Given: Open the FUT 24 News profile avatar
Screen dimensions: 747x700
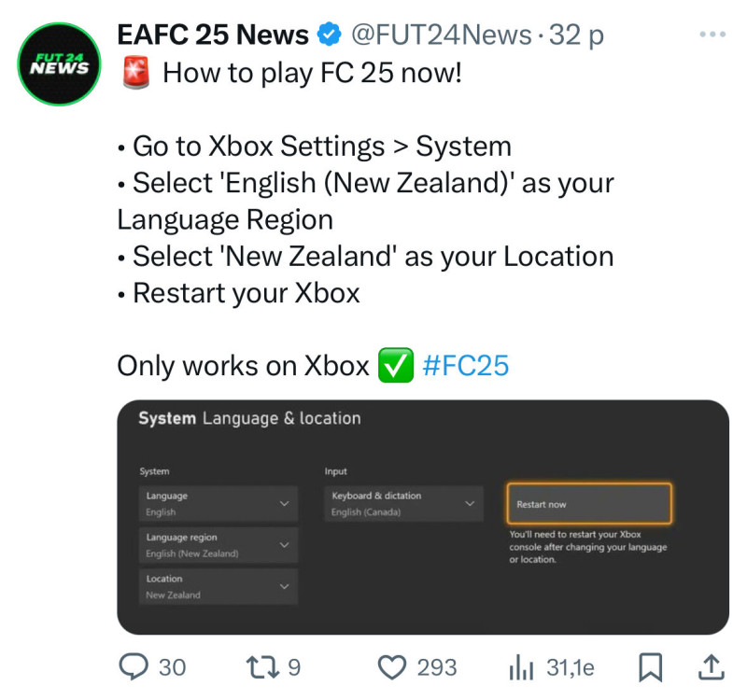Looking at the screenshot, I should pos(59,64).
